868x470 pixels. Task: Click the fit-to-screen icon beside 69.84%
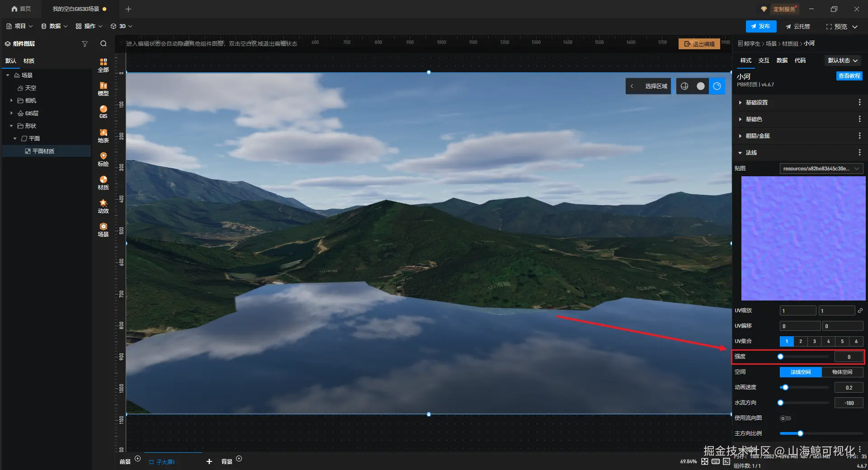(x=705, y=461)
